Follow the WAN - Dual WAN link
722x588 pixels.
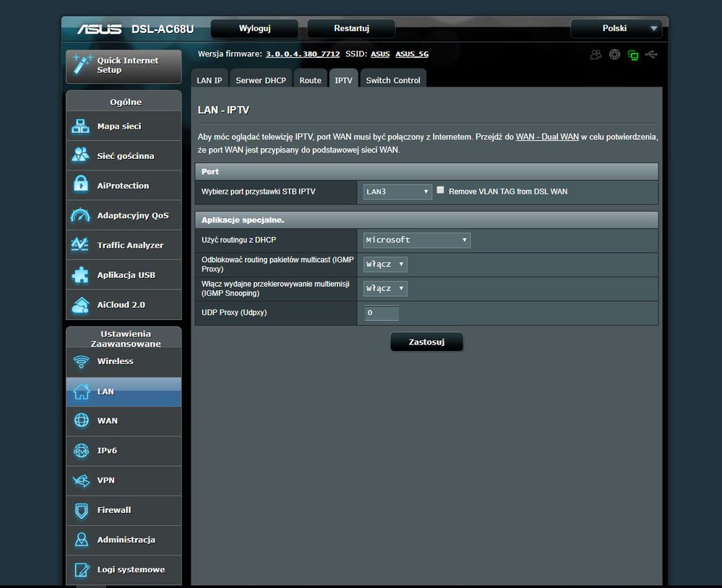[x=547, y=137]
